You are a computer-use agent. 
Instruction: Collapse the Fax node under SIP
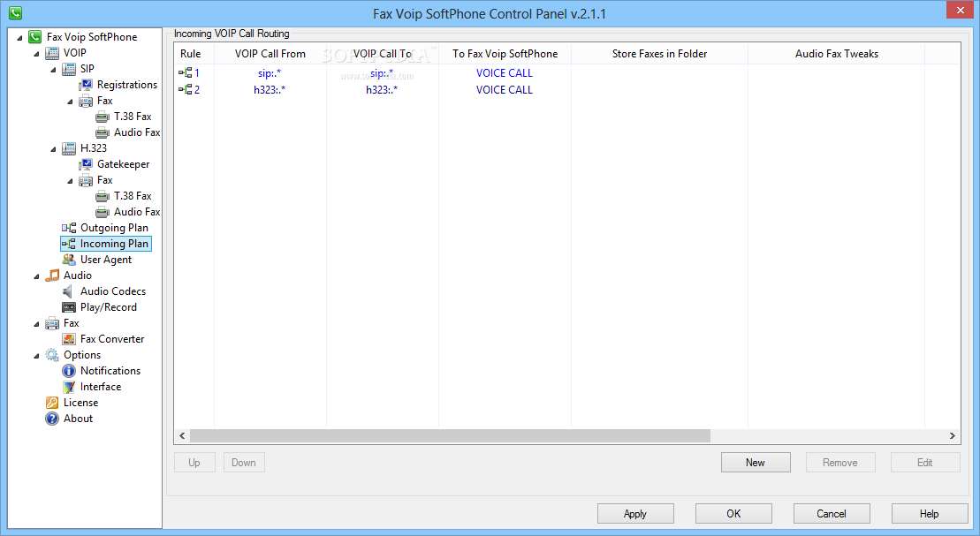[x=70, y=102]
